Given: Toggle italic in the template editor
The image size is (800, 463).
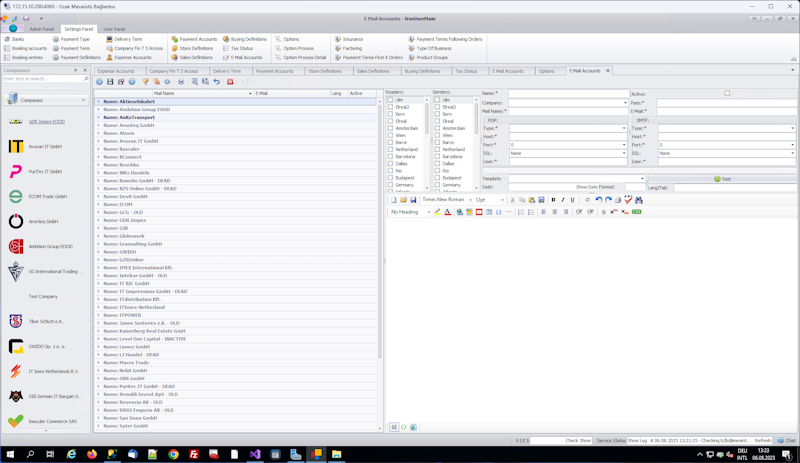Looking at the screenshot, I should click(563, 200).
